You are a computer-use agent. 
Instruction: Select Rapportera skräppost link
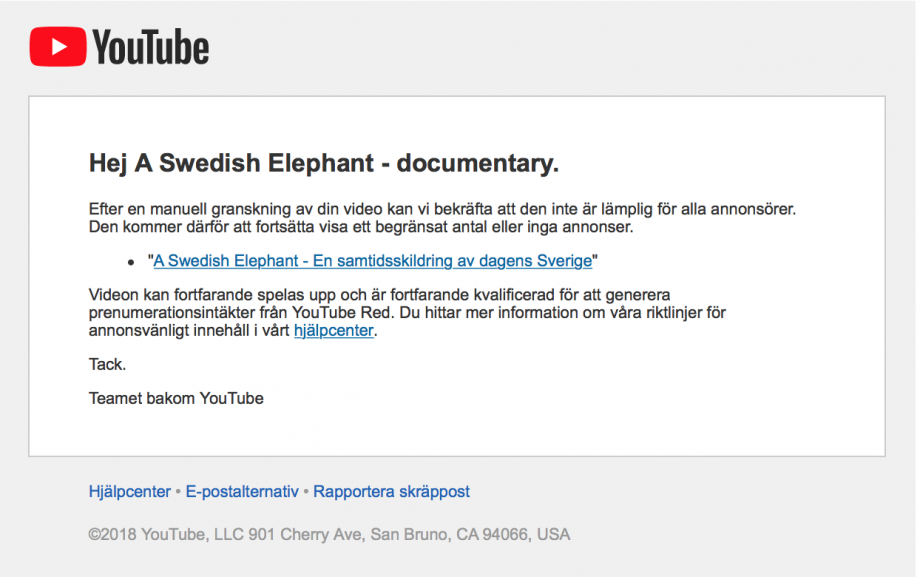[x=391, y=491]
